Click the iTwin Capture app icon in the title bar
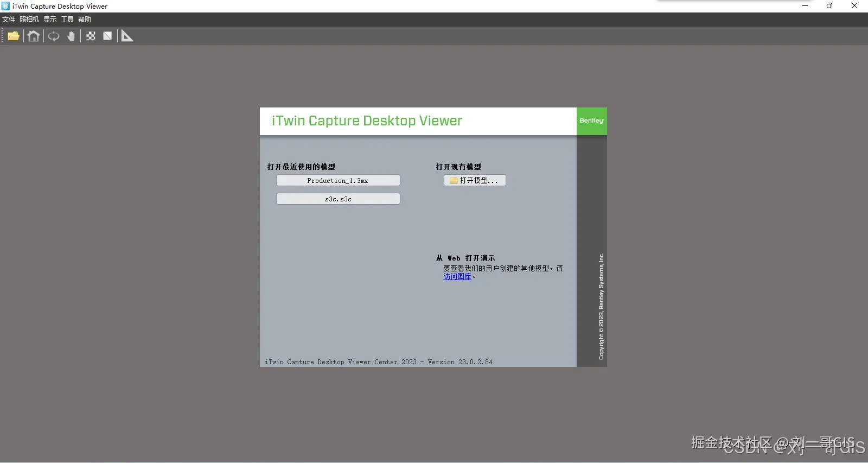The image size is (868, 463). pos(5,6)
